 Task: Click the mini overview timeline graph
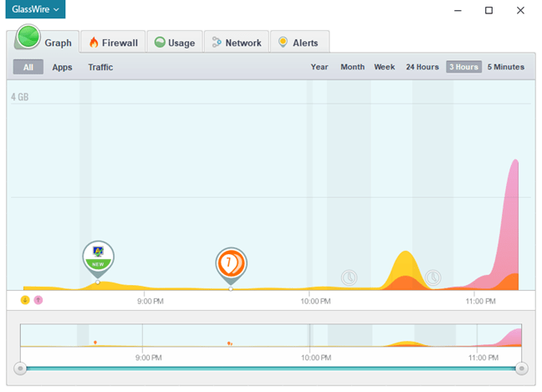click(x=271, y=335)
